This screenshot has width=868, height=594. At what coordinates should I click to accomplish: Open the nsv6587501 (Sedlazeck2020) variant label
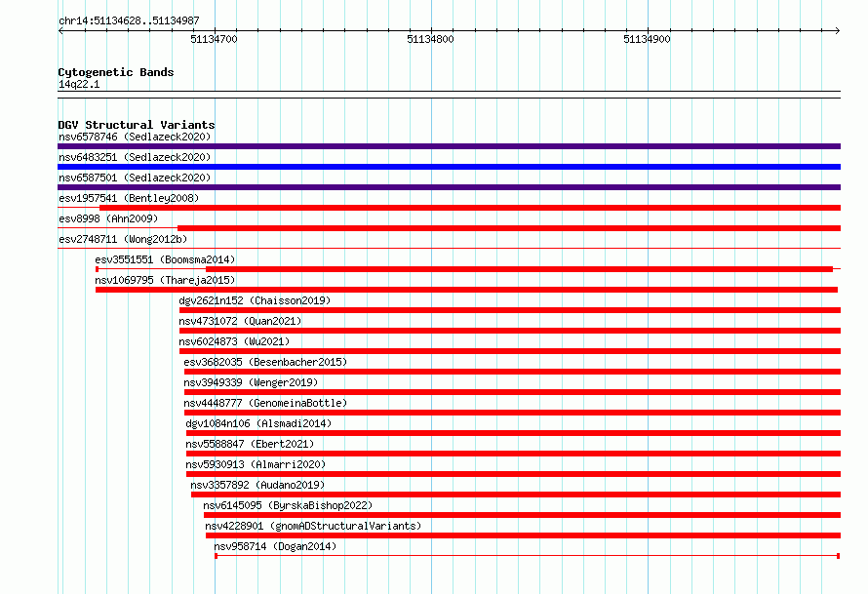click(x=135, y=178)
